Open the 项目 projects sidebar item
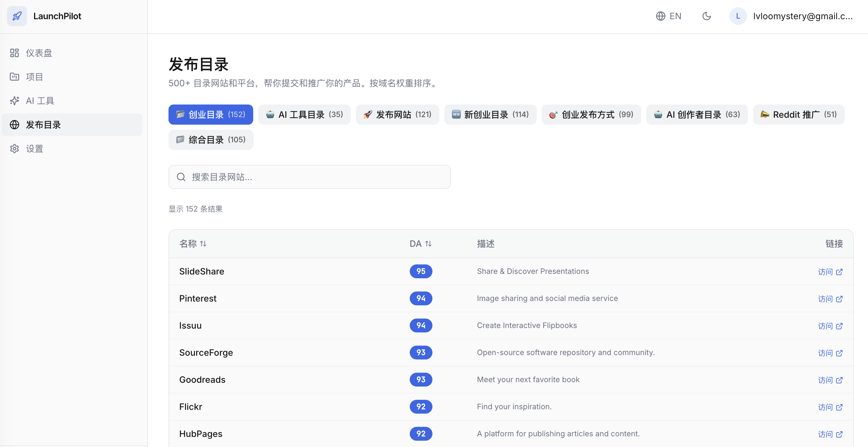 pyautogui.click(x=72, y=77)
